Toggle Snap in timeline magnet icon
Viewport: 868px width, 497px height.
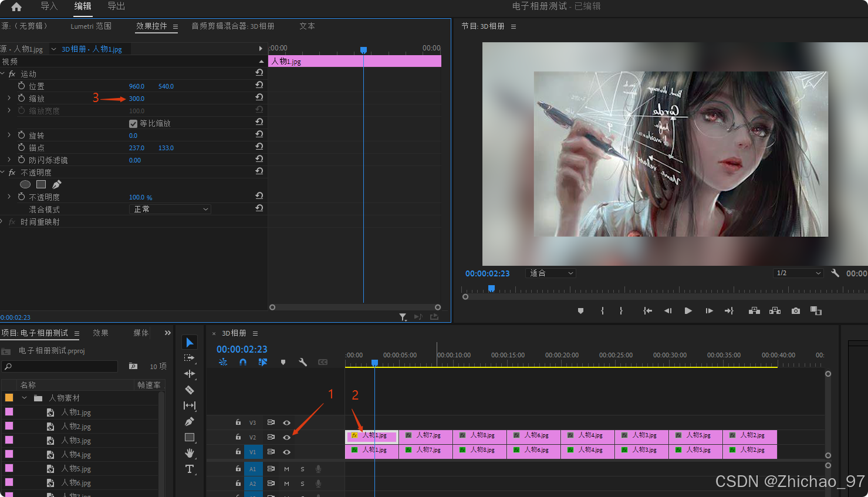[x=243, y=362]
